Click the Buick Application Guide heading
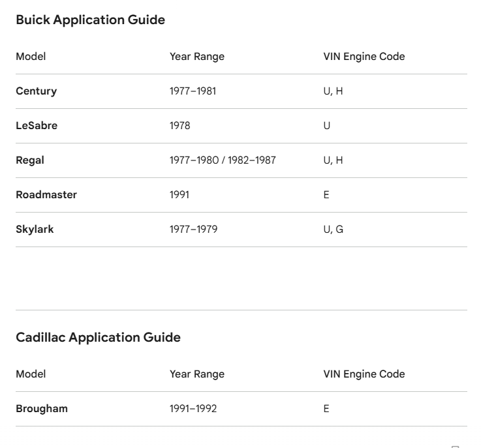481x448 pixels. click(x=91, y=20)
